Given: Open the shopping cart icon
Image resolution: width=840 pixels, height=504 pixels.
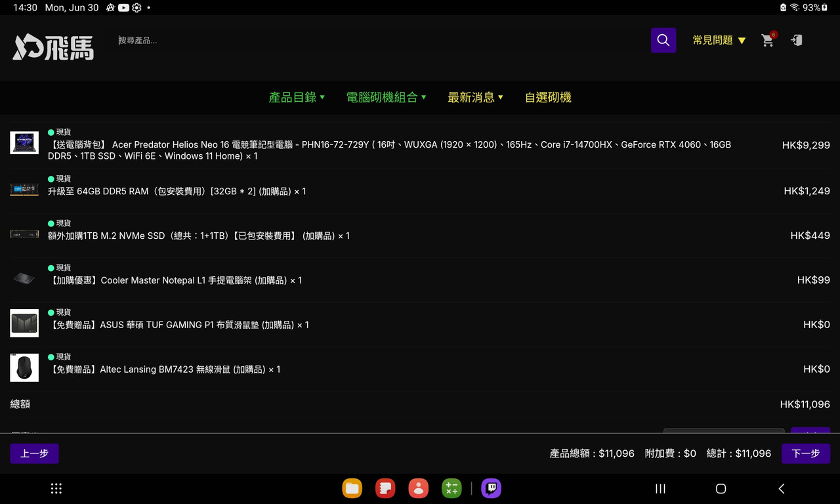Looking at the screenshot, I should tap(768, 39).
